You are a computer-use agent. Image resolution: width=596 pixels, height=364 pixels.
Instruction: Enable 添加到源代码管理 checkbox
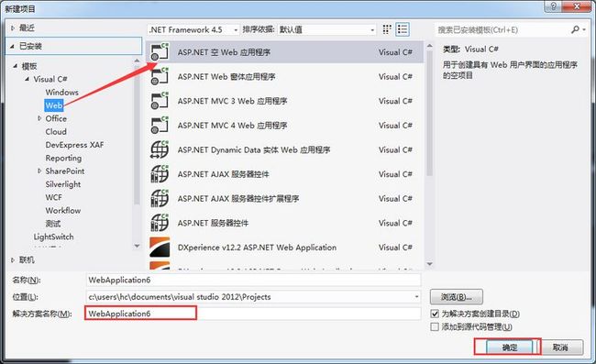435,326
